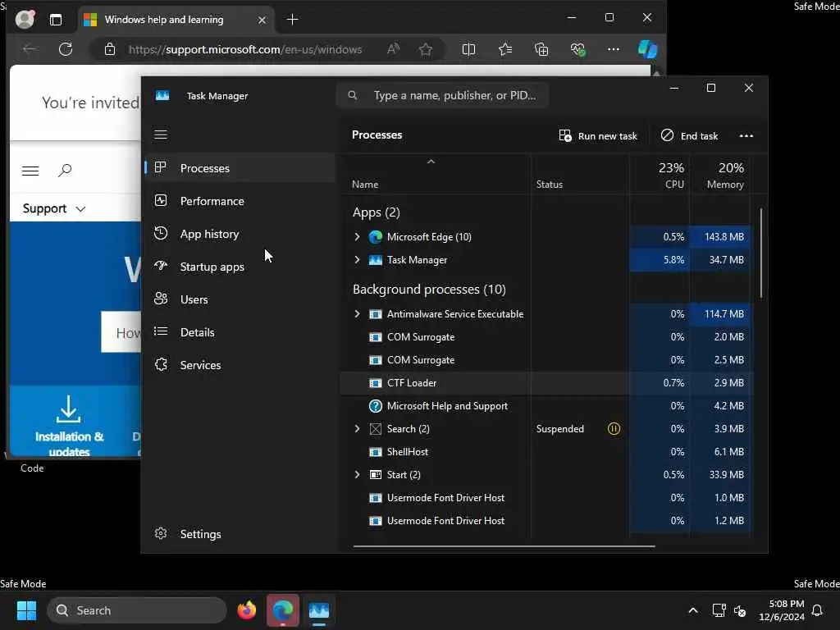Screen dimensions: 840x630
Task: Click the Microsoft Help and Support question-mark icon
Action: point(376,405)
